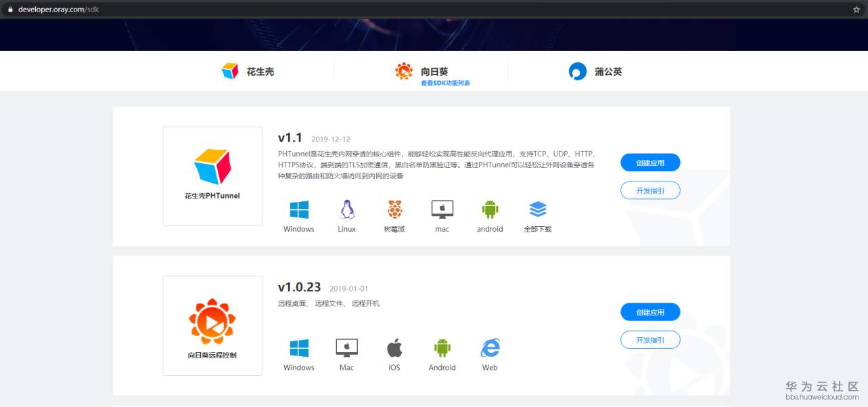Viewport: 868px width, 407px height.
Task: Click the 树莓派 label under the raspberry icon
Action: [394, 230]
